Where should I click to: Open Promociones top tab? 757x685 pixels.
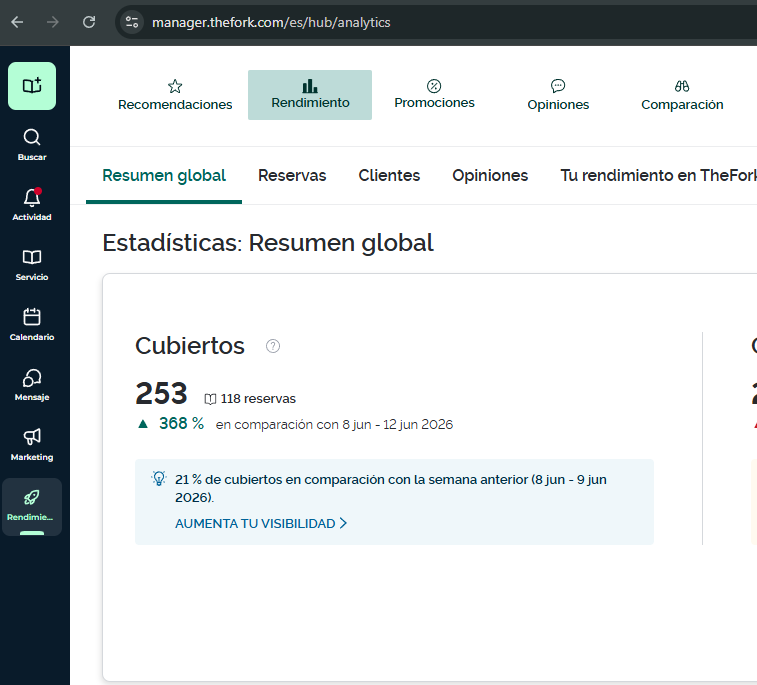(x=434, y=95)
